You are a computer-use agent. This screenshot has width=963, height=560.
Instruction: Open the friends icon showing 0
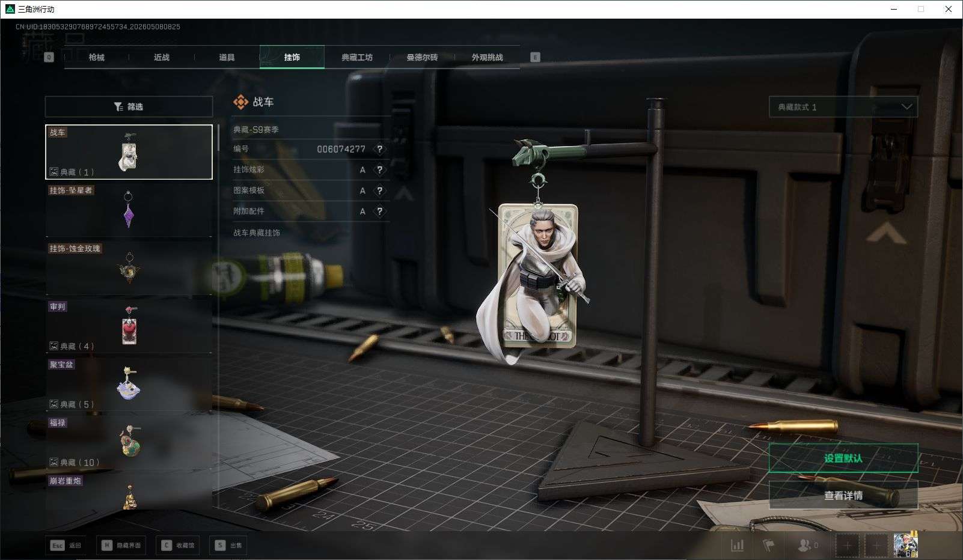[807, 545]
